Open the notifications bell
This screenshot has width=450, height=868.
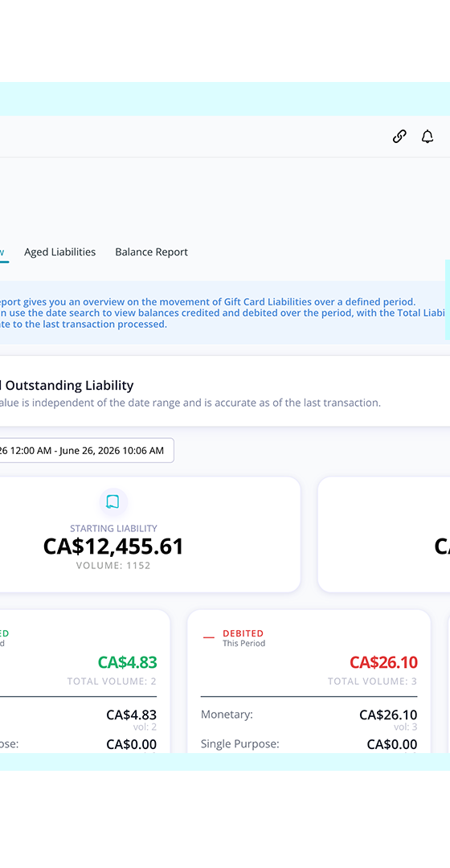tap(427, 136)
